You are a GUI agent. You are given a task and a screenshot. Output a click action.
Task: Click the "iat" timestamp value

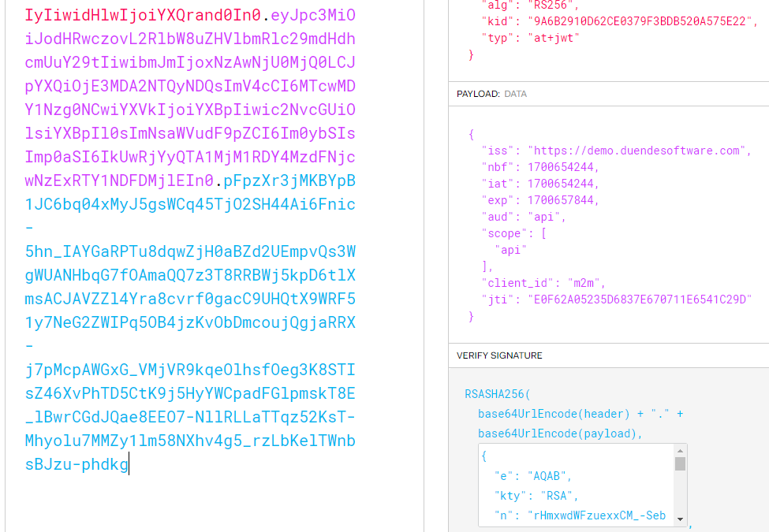(564, 184)
